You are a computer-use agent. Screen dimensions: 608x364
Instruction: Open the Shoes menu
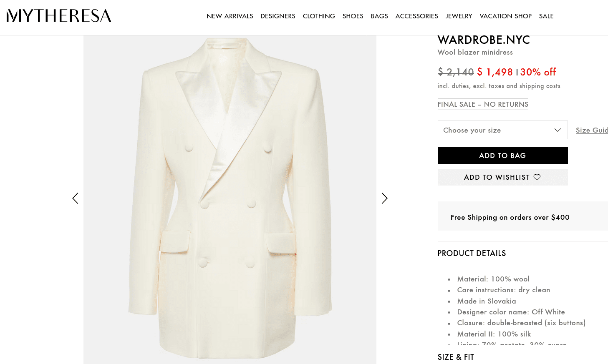(353, 16)
